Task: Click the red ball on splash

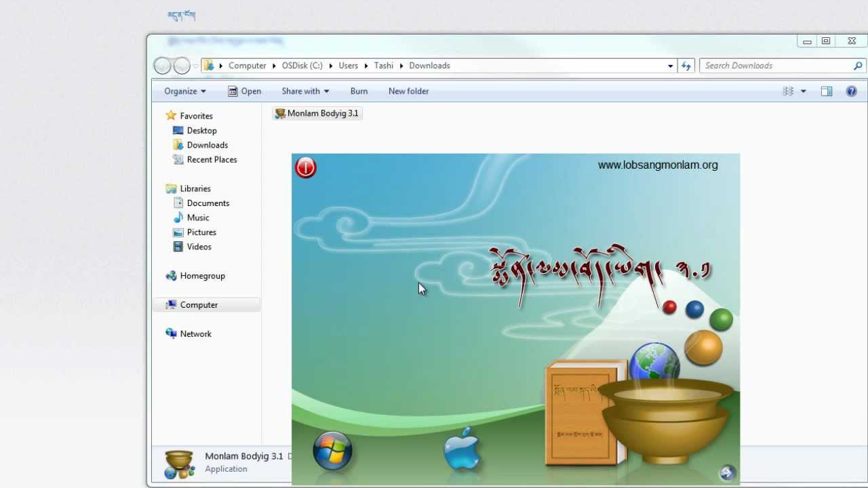Action: [x=670, y=307]
